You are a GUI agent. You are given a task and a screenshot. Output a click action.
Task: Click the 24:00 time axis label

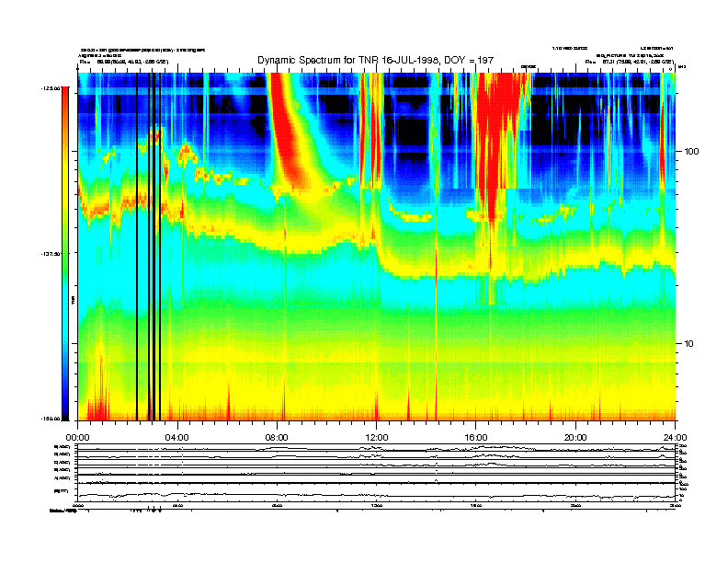tap(675, 438)
